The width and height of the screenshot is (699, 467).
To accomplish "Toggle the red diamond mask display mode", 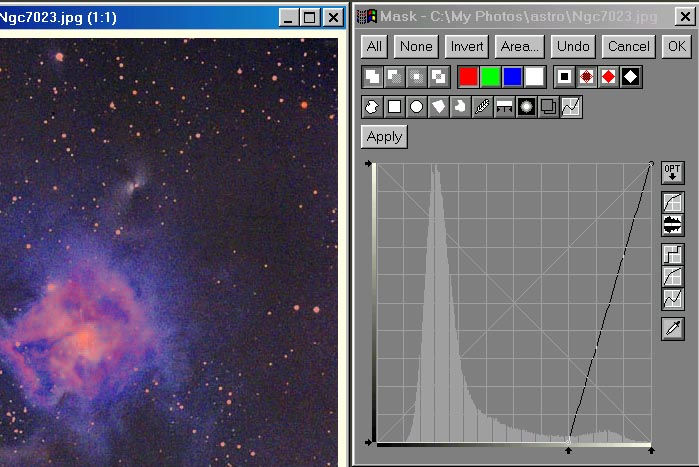I will pyautogui.click(x=608, y=76).
